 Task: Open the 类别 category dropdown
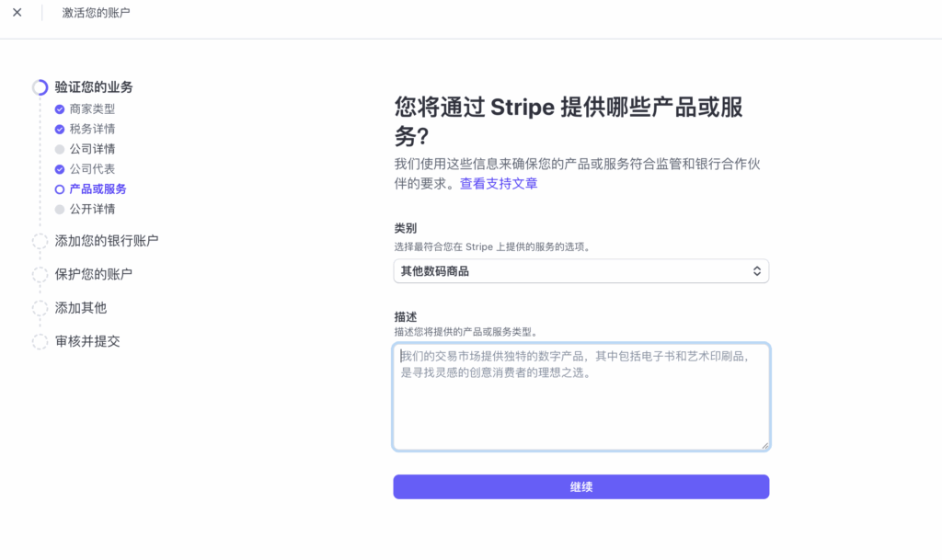coord(580,271)
